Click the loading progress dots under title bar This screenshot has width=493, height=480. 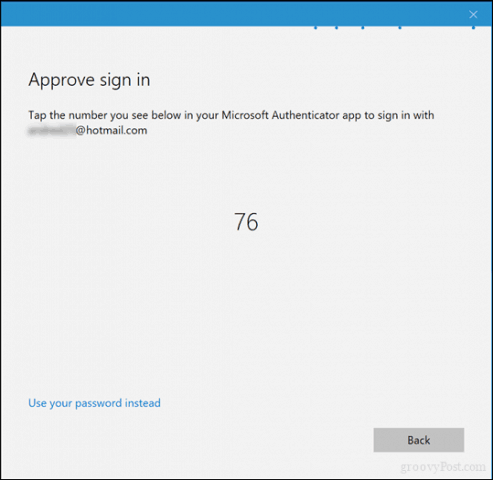coord(394,27)
